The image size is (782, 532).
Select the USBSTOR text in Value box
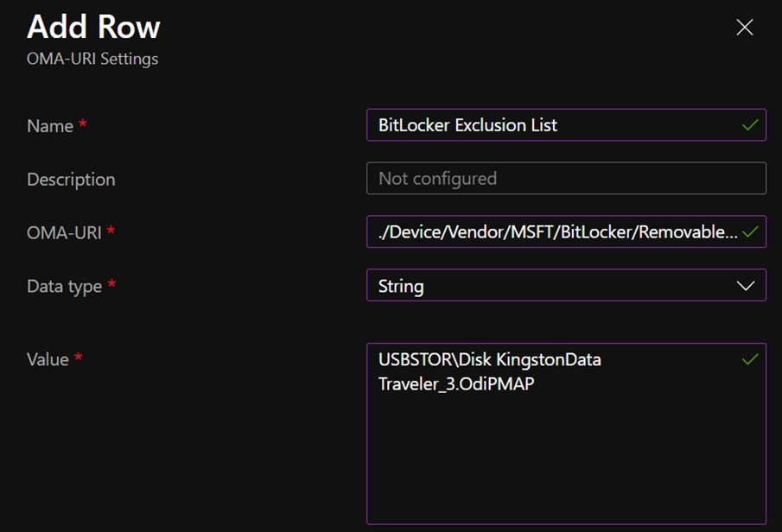(410, 359)
